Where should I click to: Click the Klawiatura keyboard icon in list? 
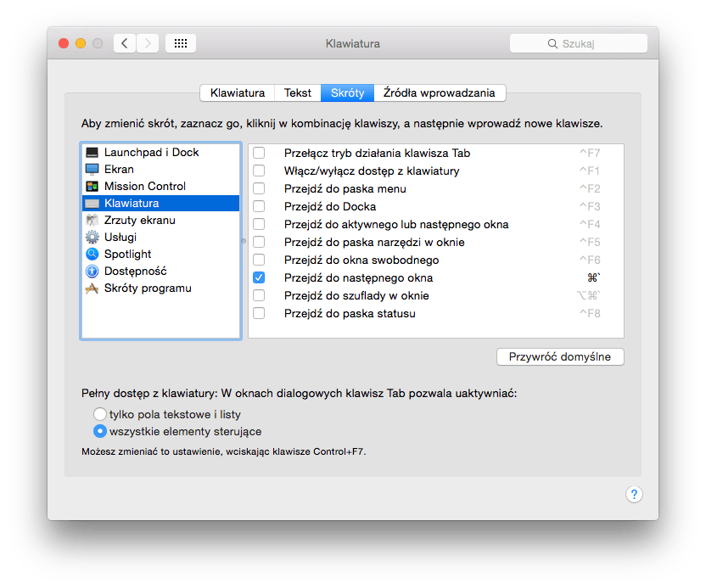(x=92, y=204)
